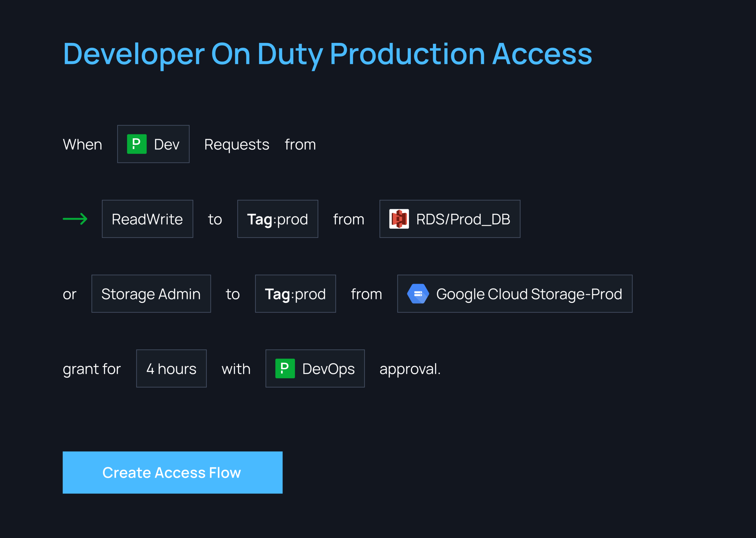
Task: Click the 'approval.' text
Action: click(x=410, y=369)
